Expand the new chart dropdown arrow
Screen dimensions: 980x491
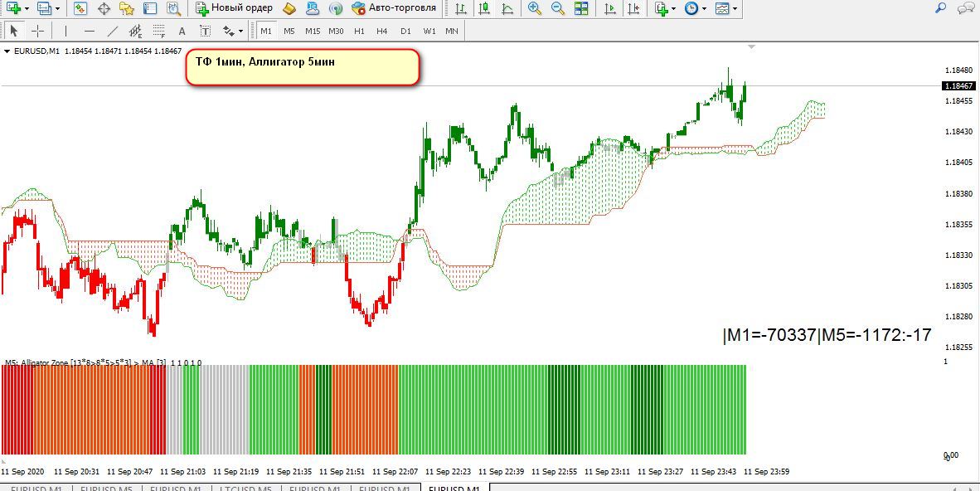coord(27,9)
